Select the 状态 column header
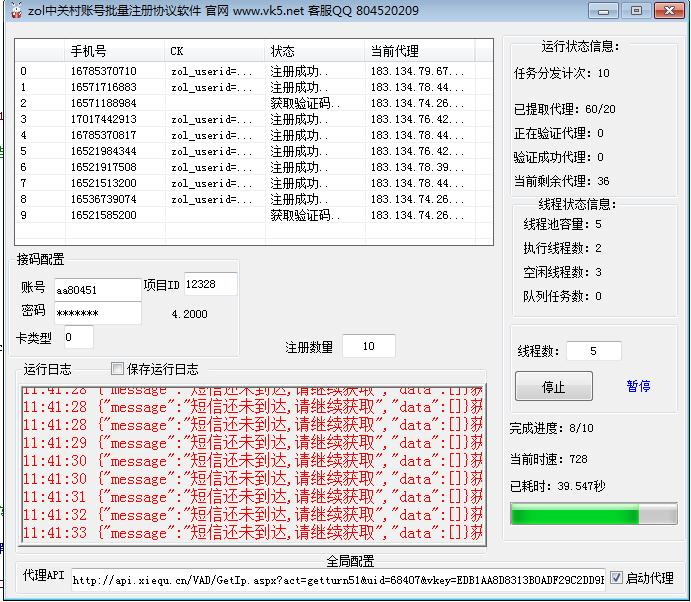The height and width of the screenshot is (602, 691). click(x=315, y=51)
